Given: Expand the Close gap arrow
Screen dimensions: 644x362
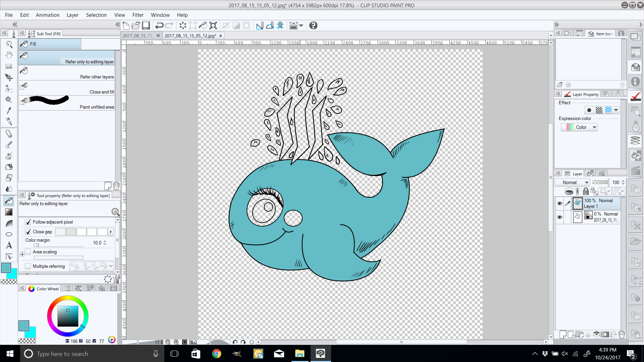Looking at the screenshot, I should click(111, 232).
